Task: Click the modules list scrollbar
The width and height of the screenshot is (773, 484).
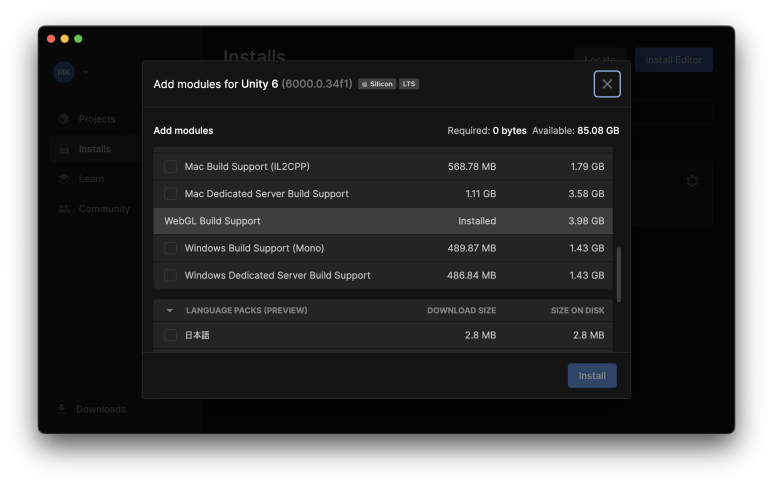Action: coord(619,275)
